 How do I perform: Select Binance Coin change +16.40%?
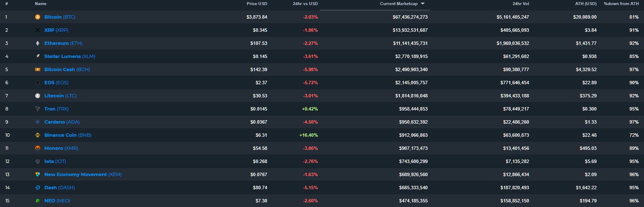pyautogui.click(x=308, y=135)
